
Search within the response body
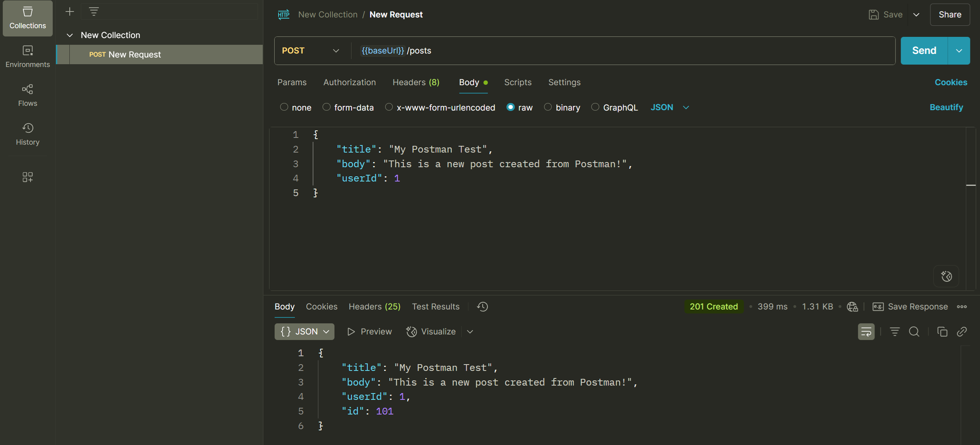914,332
